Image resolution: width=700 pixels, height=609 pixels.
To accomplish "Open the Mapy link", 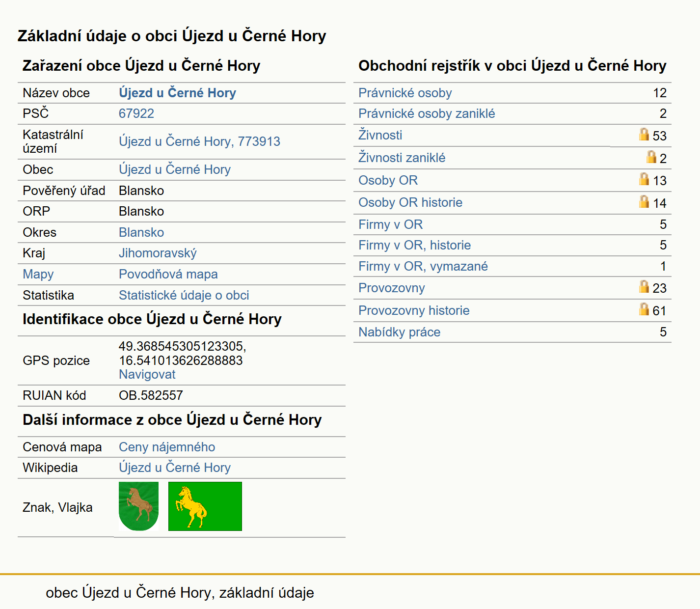I will [x=38, y=274].
